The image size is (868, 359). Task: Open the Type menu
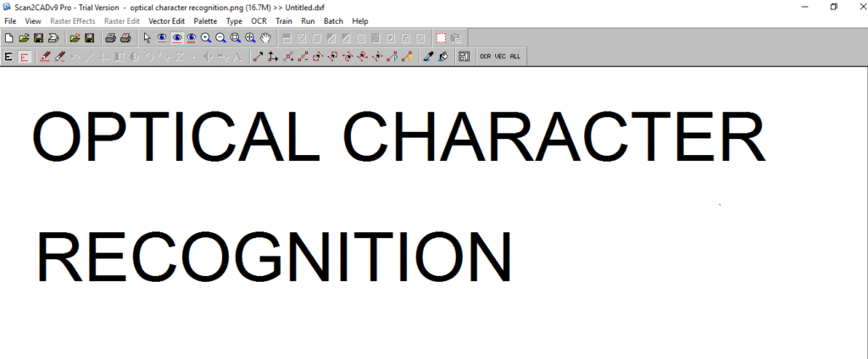pos(234,21)
